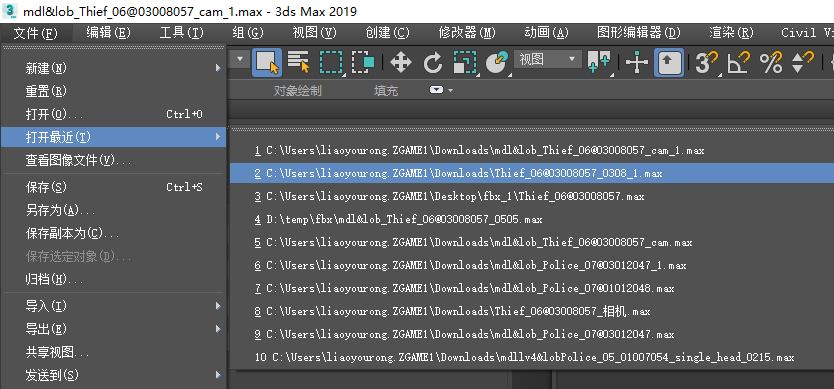Open the 动画(A) menu
834x389 pixels.
(x=546, y=33)
